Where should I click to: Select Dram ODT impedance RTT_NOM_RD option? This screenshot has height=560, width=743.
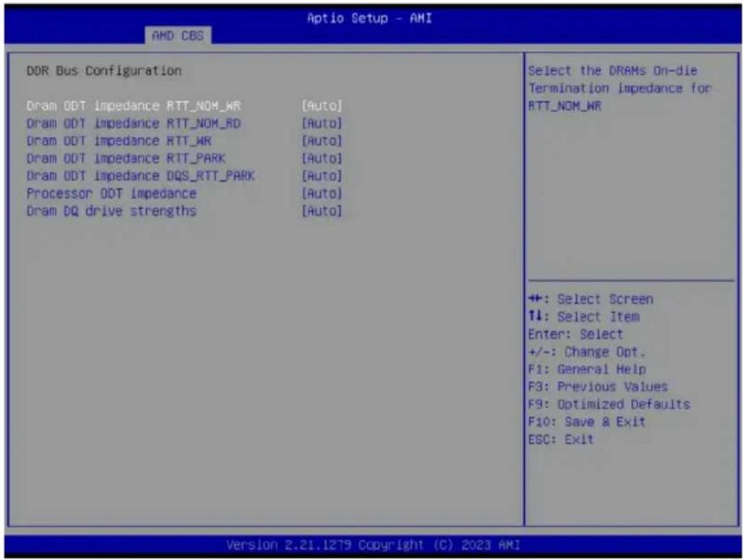point(133,123)
